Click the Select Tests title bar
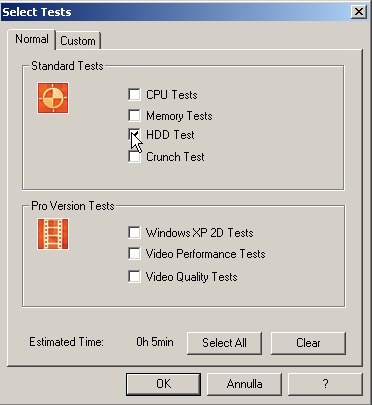 (x=176, y=12)
